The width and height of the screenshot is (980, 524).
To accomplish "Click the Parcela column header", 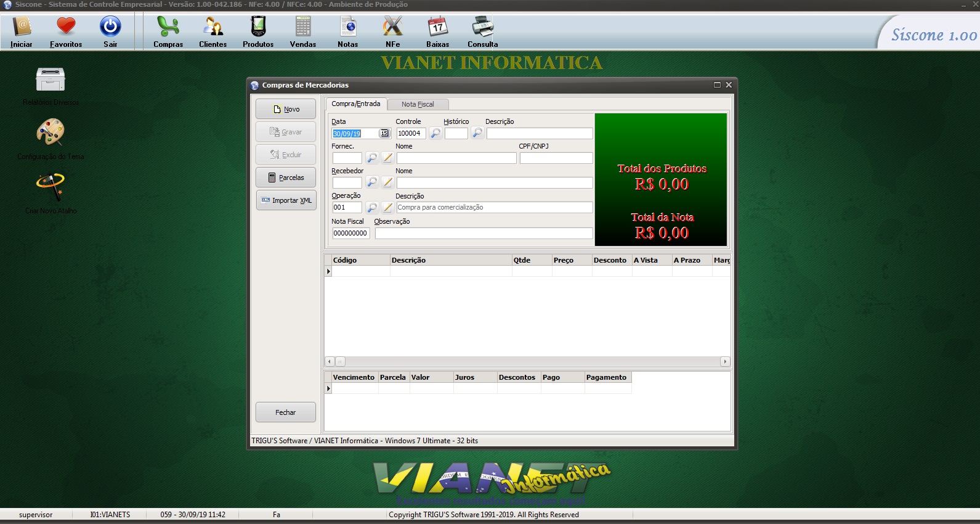I will pyautogui.click(x=394, y=377).
